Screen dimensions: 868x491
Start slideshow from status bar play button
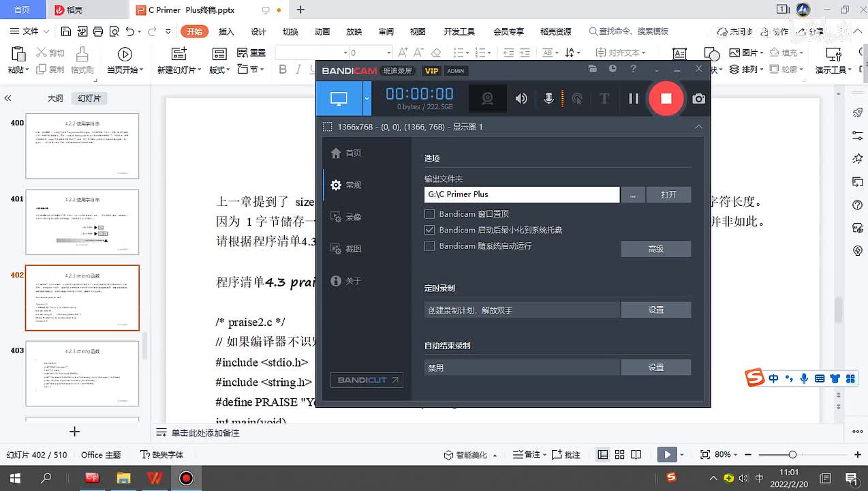coord(667,455)
